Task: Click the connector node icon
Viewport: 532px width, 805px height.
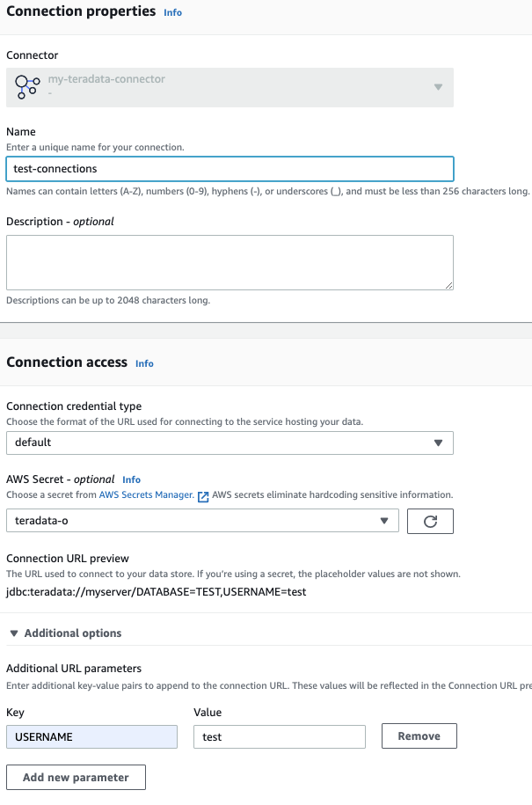Action: pyautogui.click(x=27, y=86)
